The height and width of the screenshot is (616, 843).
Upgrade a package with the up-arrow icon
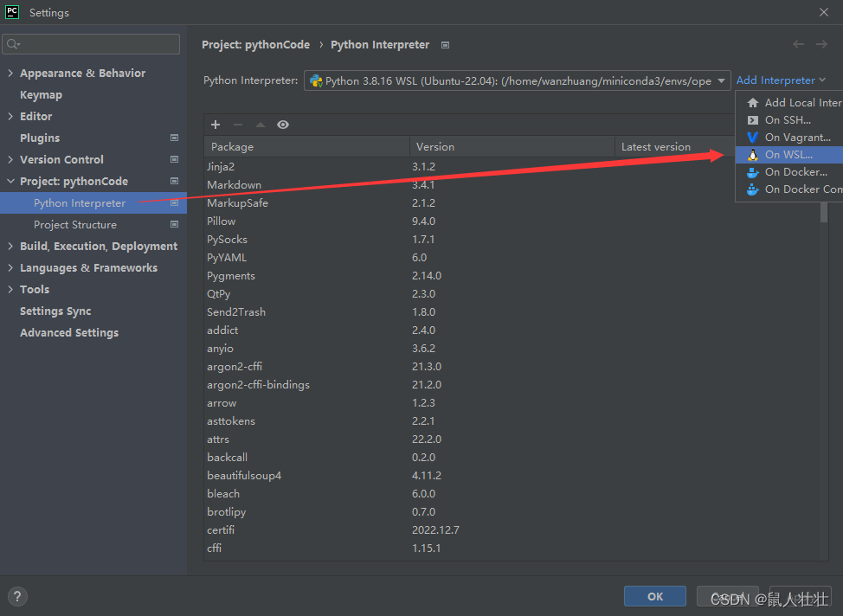click(x=260, y=125)
